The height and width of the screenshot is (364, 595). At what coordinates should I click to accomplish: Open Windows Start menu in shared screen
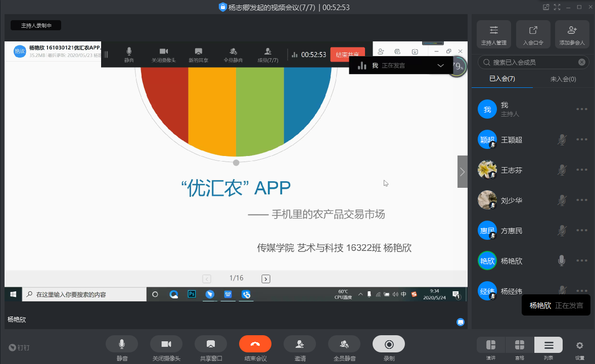(x=13, y=294)
